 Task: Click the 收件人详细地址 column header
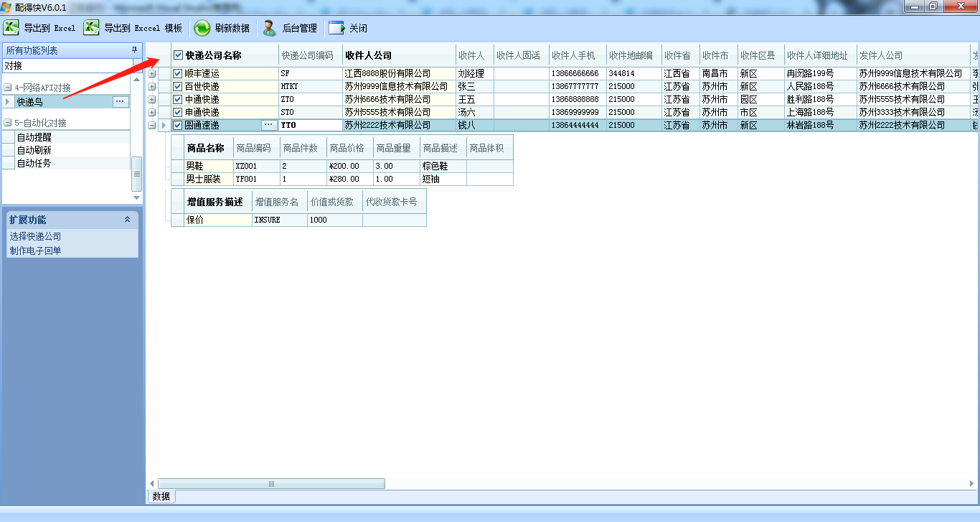pyautogui.click(x=820, y=55)
